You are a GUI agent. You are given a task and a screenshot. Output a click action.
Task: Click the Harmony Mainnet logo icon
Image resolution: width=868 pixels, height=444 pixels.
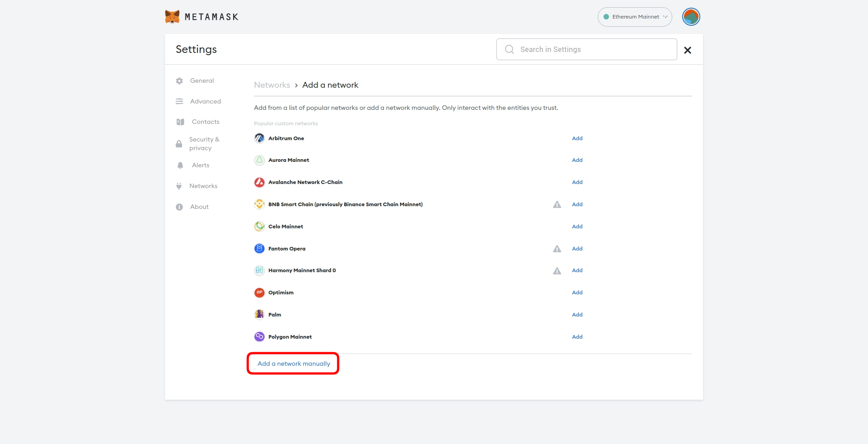259,270
